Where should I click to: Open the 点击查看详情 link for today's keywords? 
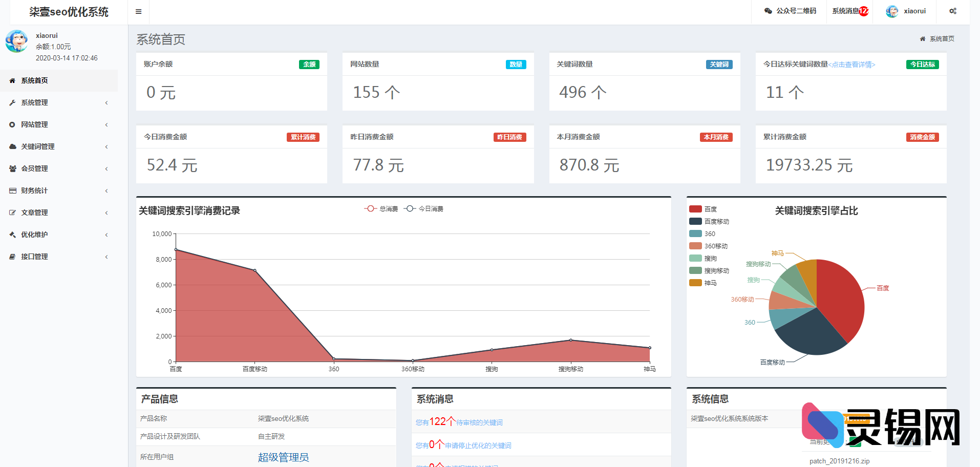pyautogui.click(x=852, y=65)
